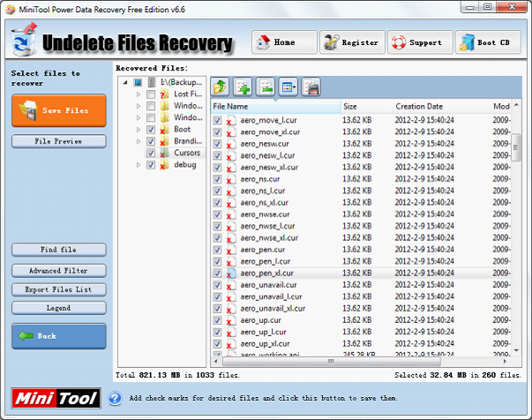Open the Home page button
This screenshot has width=532, height=420.
(284, 42)
